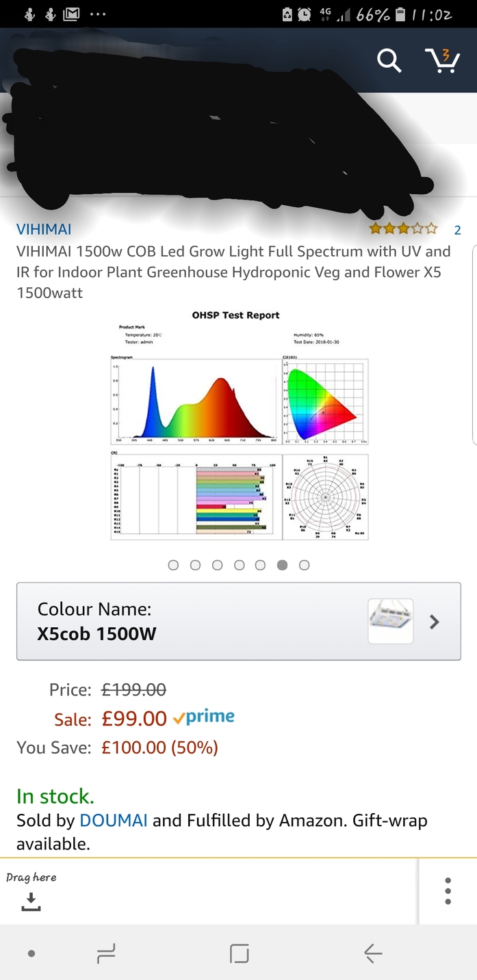This screenshot has width=477, height=980.
Task: Tap the prime badge next to sale price
Action: 203,717
